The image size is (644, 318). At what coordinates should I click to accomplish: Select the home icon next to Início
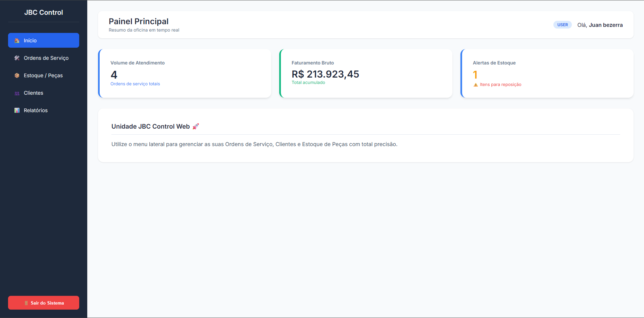point(16,40)
